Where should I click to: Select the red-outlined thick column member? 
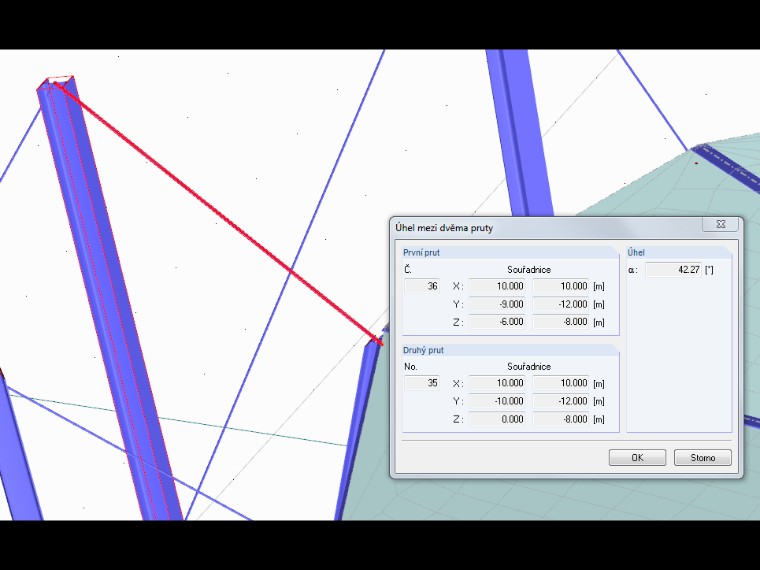pyautogui.click(x=108, y=296)
